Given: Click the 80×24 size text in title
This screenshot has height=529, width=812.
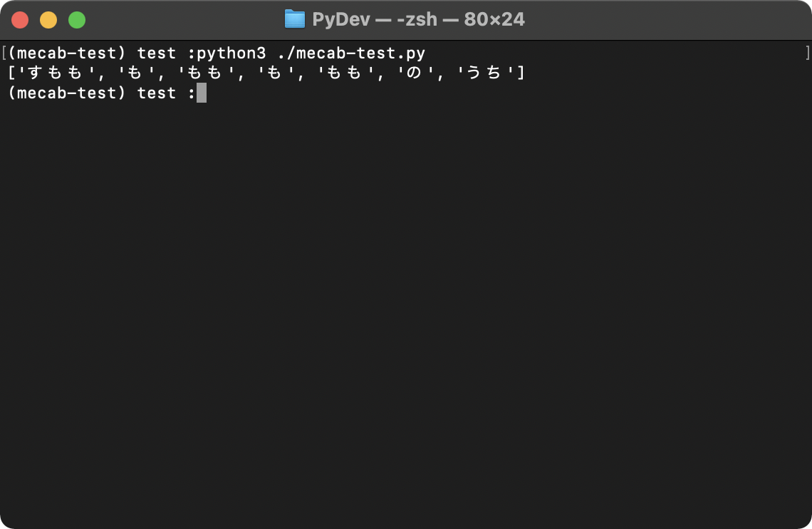Looking at the screenshot, I should [494, 20].
